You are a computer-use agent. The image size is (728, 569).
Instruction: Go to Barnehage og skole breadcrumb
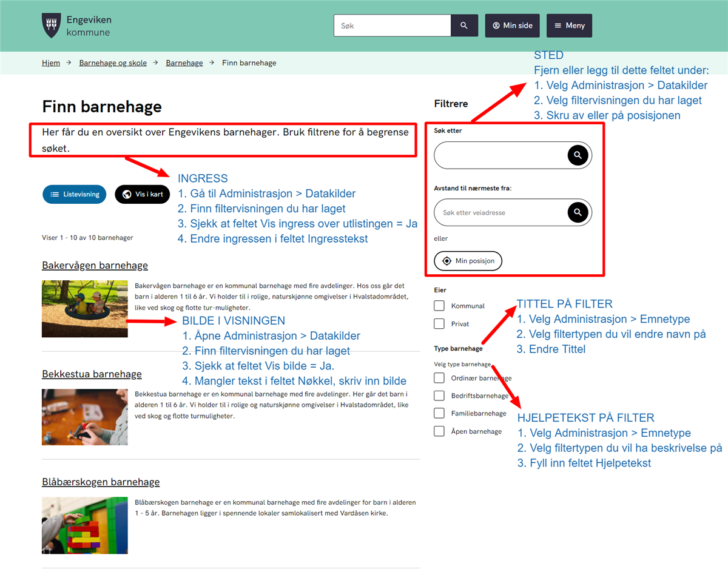pyautogui.click(x=113, y=62)
